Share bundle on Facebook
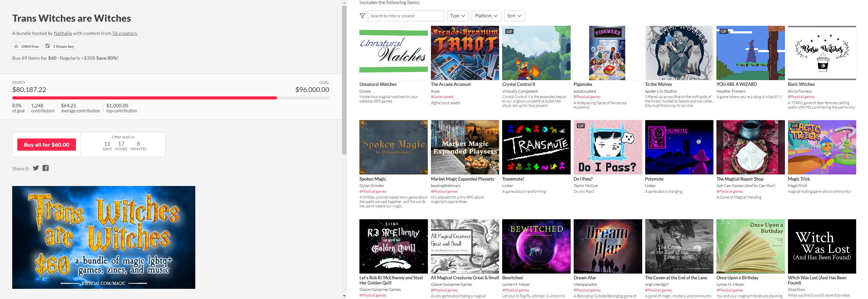 (46, 168)
